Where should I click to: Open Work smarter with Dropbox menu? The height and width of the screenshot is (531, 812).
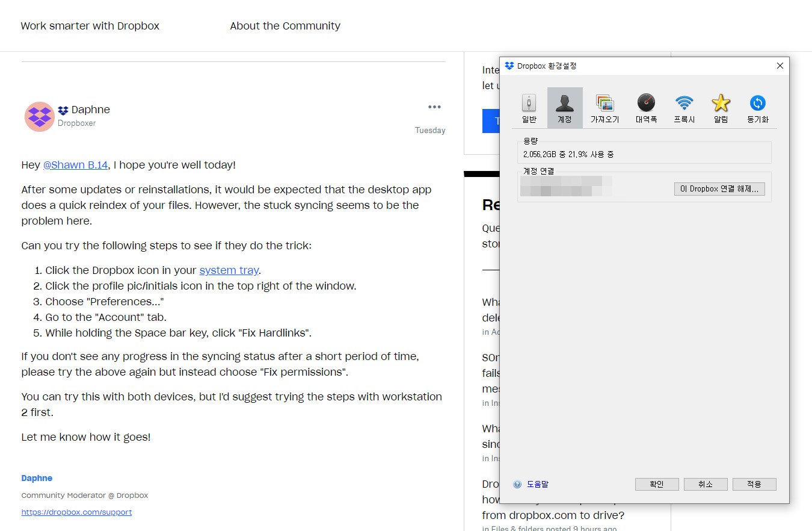90,26
